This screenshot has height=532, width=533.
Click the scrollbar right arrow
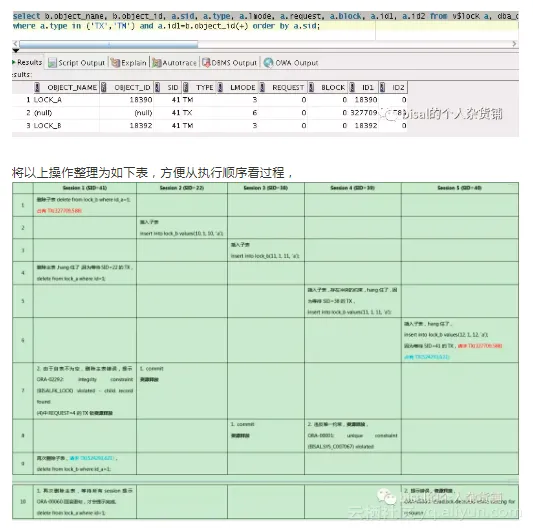click(x=514, y=44)
